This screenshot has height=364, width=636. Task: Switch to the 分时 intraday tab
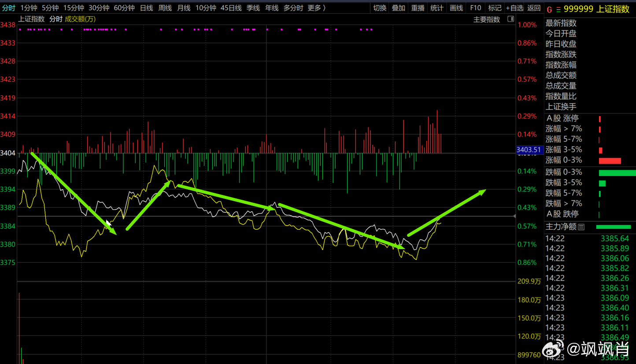[x=8, y=8]
